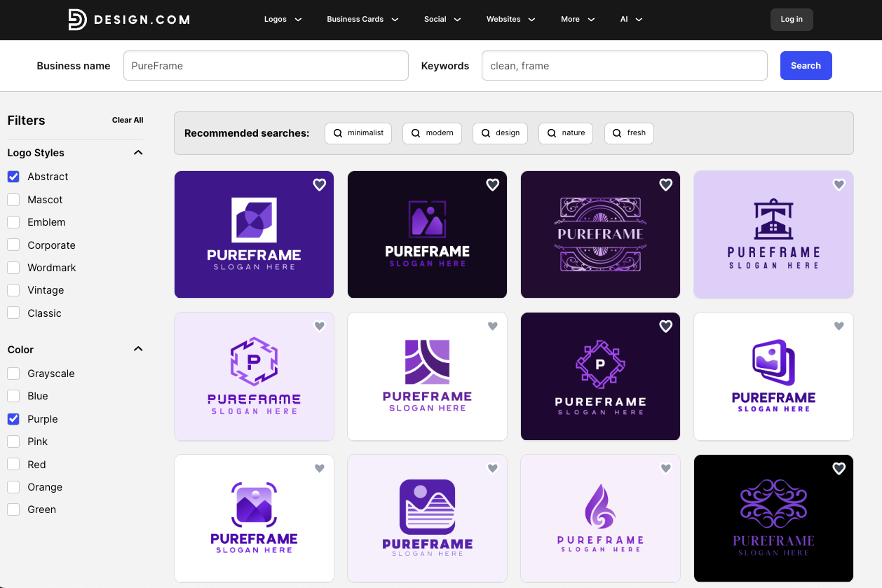Screen dimensions: 882x588
Task: Pick the recommended search fresh
Action: 629,133
